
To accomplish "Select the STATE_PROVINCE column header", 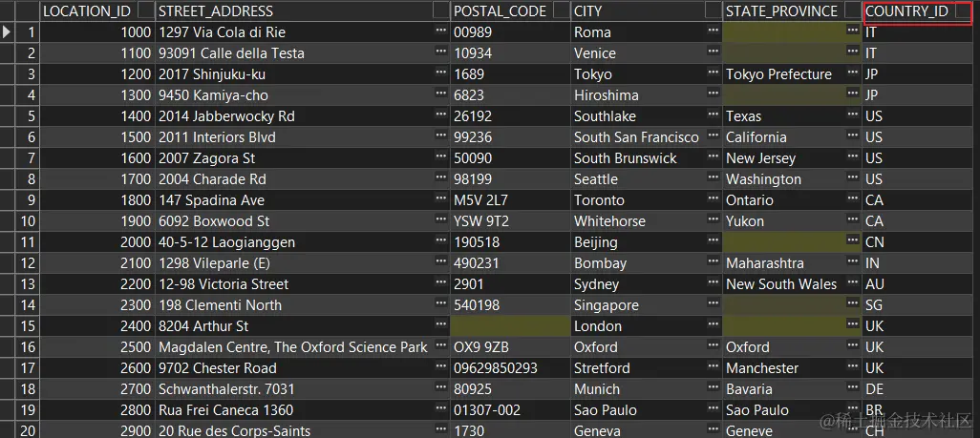I will (x=792, y=10).
